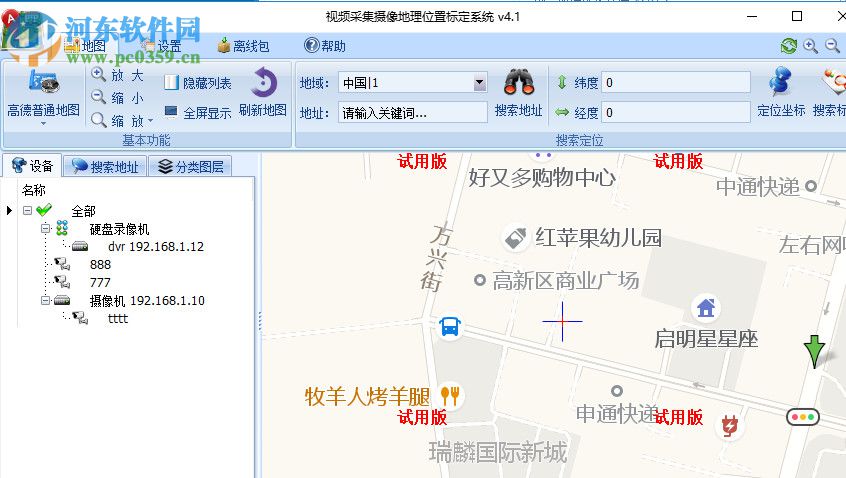Open the 地图 ribbon tab

(x=85, y=46)
